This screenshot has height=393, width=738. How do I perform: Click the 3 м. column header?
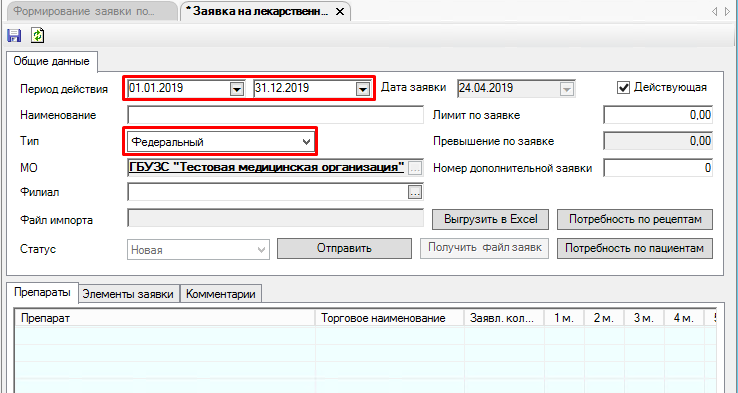[644, 318]
